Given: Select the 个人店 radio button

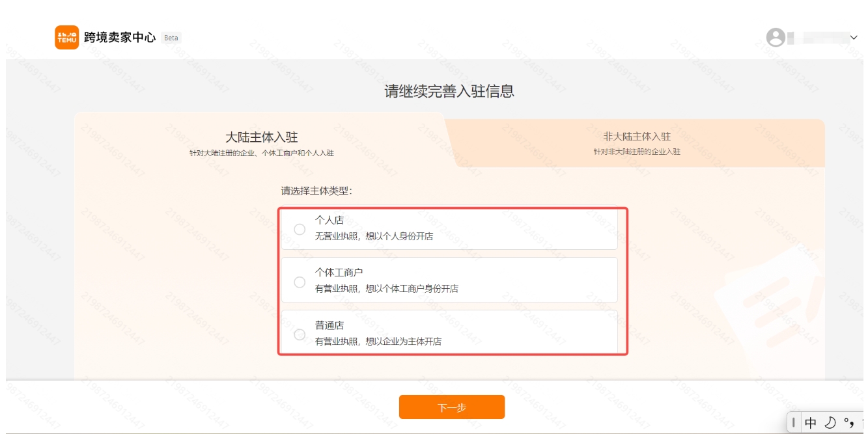Looking at the screenshot, I should [x=300, y=229].
